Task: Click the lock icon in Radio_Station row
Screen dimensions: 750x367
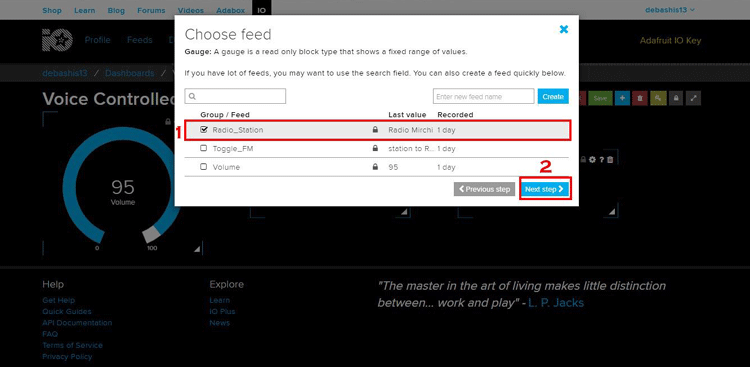Action: pos(375,130)
